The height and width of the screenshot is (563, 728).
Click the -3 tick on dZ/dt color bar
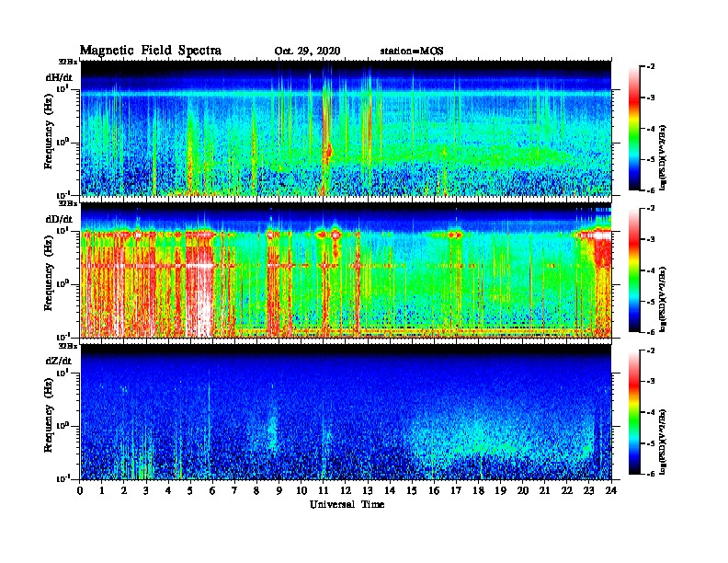tap(651, 382)
